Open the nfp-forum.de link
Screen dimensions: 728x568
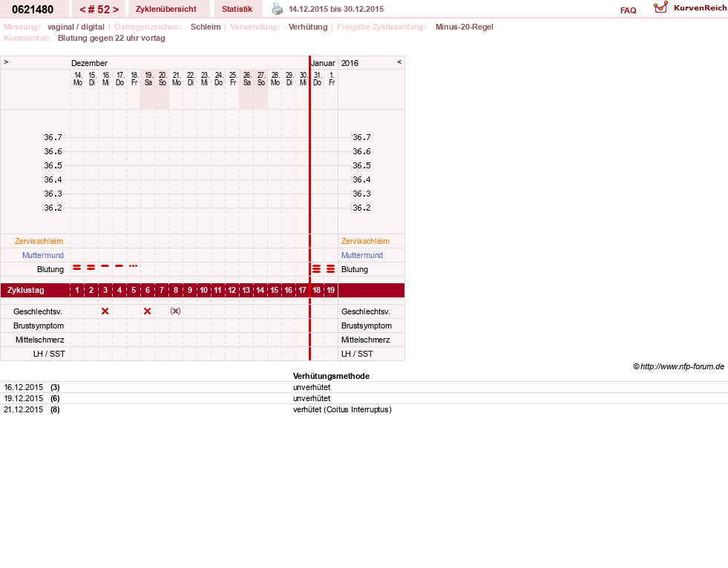click(x=682, y=366)
